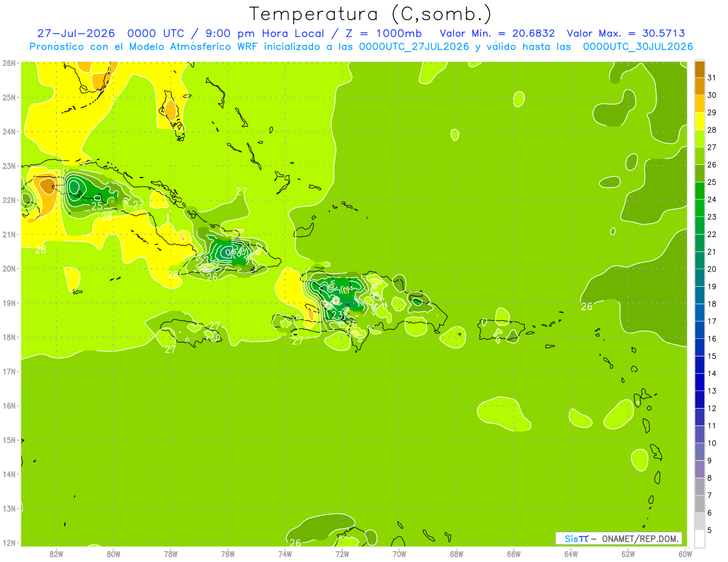Click the '60W' longitude axis label
Image resolution: width=728 pixels, height=562 pixels.
pyautogui.click(x=686, y=554)
